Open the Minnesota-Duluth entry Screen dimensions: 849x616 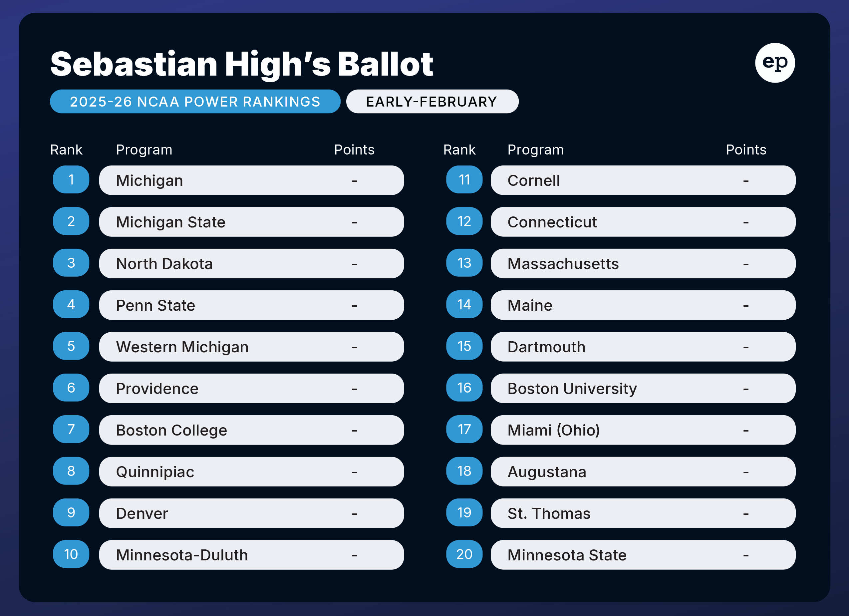tap(251, 555)
